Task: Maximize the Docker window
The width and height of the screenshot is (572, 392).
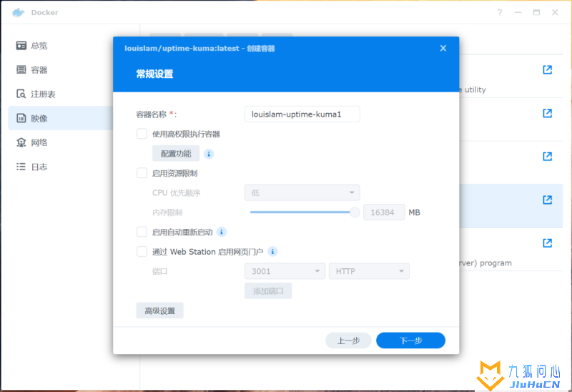Action: [x=537, y=12]
